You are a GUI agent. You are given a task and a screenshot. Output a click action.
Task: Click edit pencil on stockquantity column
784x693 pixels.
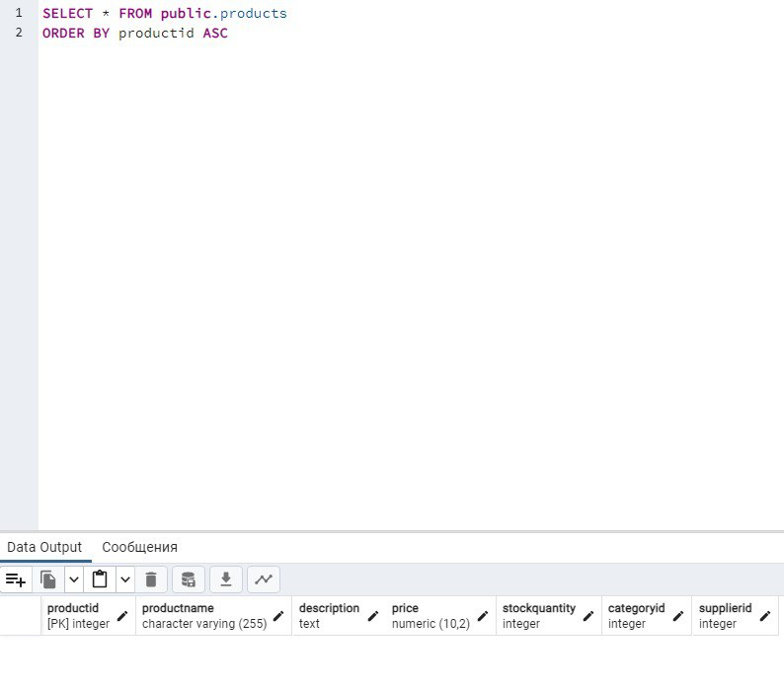[588, 616]
